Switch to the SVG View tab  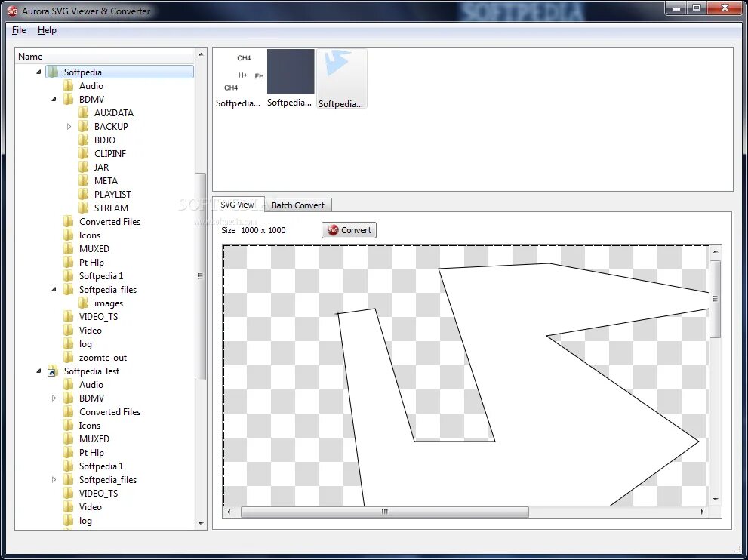237,205
